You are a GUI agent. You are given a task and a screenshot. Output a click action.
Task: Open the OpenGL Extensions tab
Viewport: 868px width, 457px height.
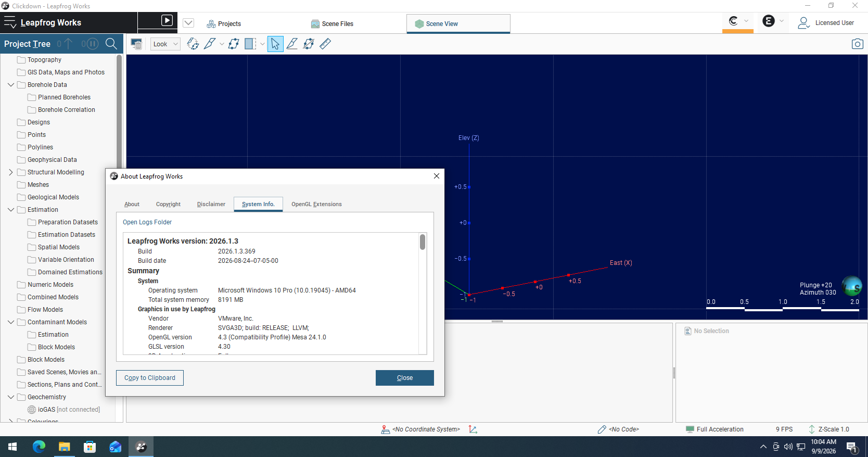click(316, 204)
